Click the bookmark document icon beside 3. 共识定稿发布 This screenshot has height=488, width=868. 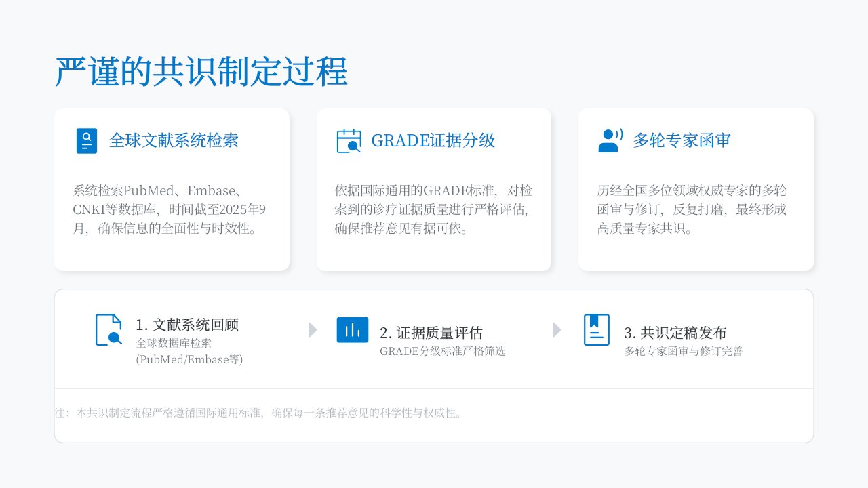click(597, 330)
